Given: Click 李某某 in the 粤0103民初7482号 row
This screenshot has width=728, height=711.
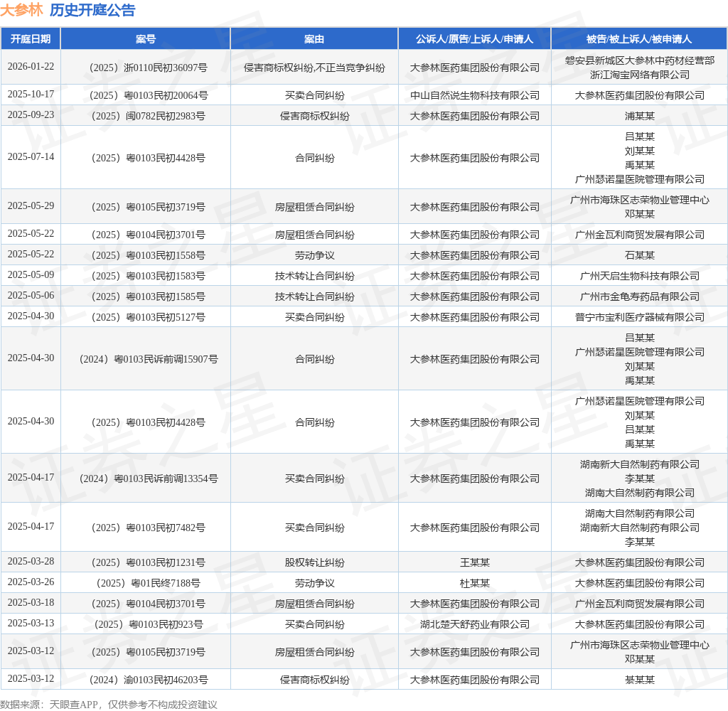Looking at the screenshot, I should [x=639, y=542].
